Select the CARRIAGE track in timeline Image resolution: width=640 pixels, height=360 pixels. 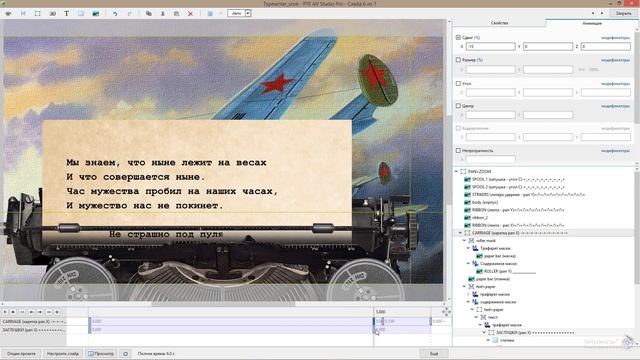click(33, 322)
